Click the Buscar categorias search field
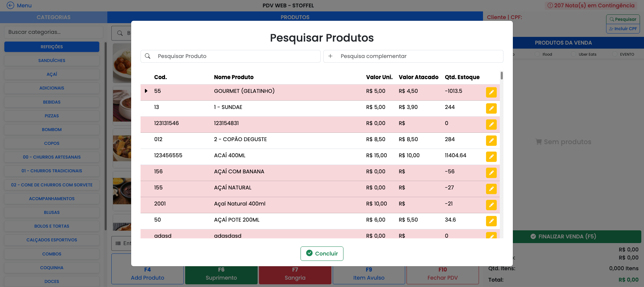This screenshot has height=287, width=644. pos(54,32)
